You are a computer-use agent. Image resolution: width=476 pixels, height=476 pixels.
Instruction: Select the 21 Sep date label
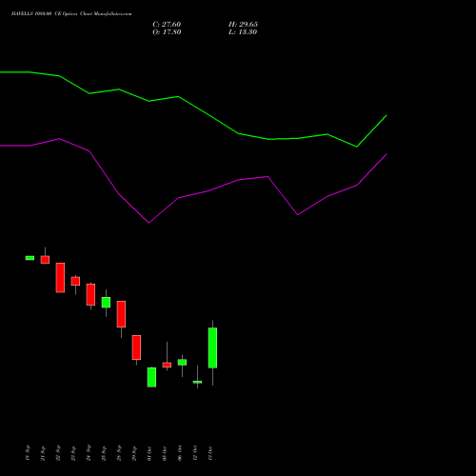[43, 453]
